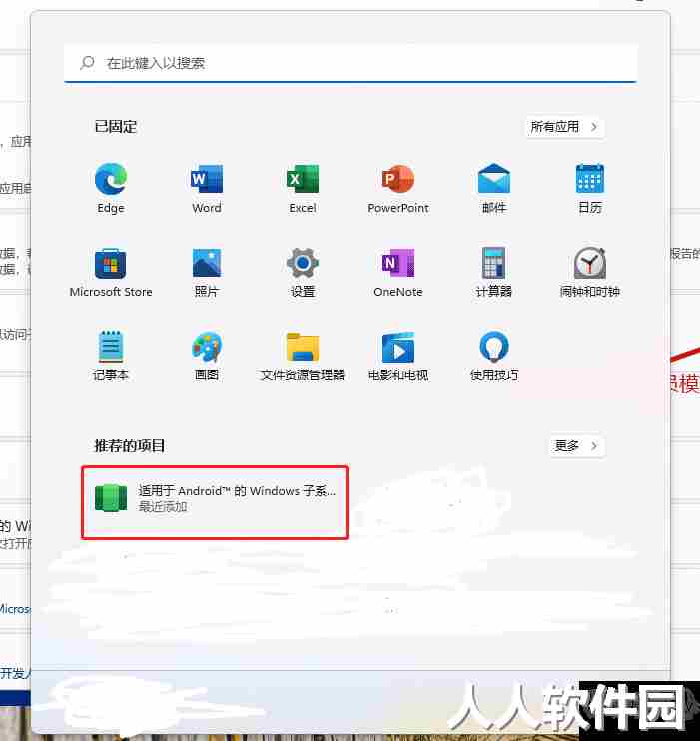
Task: Launch 画图 paint app
Action: point(207,356)
